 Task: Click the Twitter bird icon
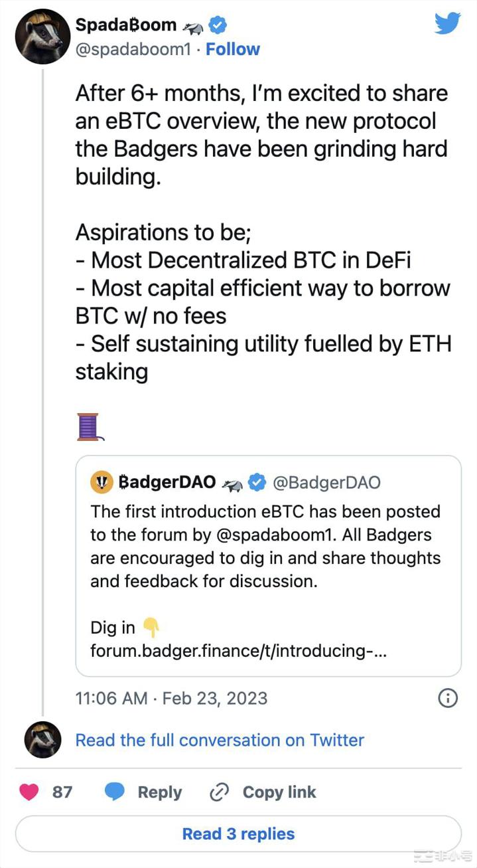(448, 22)
